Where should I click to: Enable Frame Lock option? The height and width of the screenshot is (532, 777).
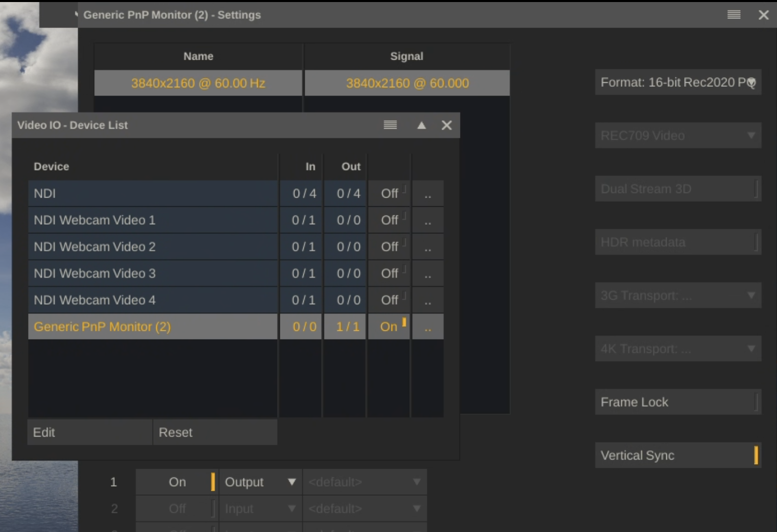(677, 402)
